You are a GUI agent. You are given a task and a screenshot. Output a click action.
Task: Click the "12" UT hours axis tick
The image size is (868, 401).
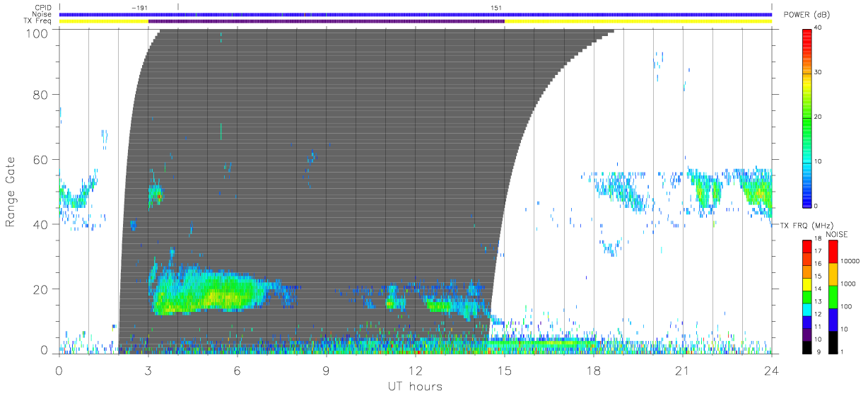pyautogui.click(x=416, y=369)
